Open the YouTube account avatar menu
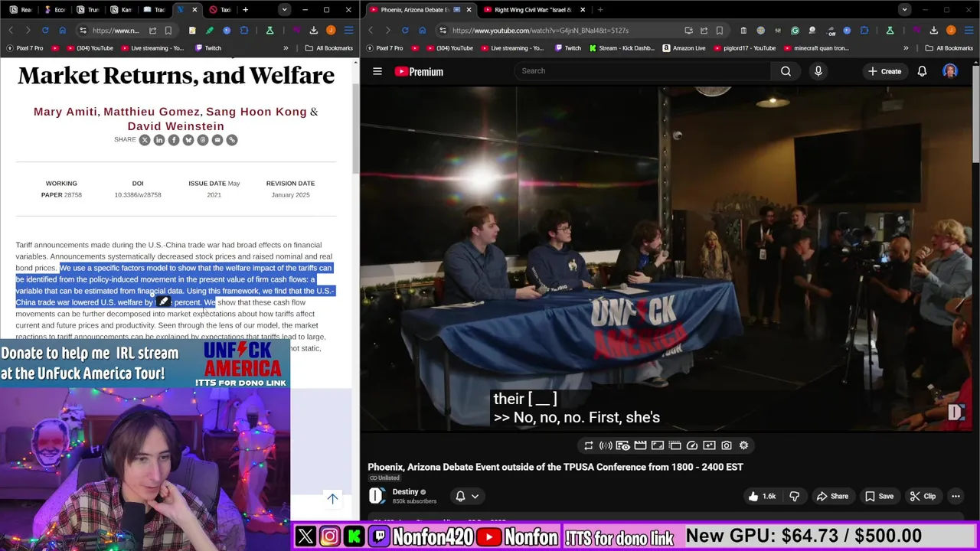Viewport: 980px width, 551px height. pyautogui.click(x=950, y=71)
